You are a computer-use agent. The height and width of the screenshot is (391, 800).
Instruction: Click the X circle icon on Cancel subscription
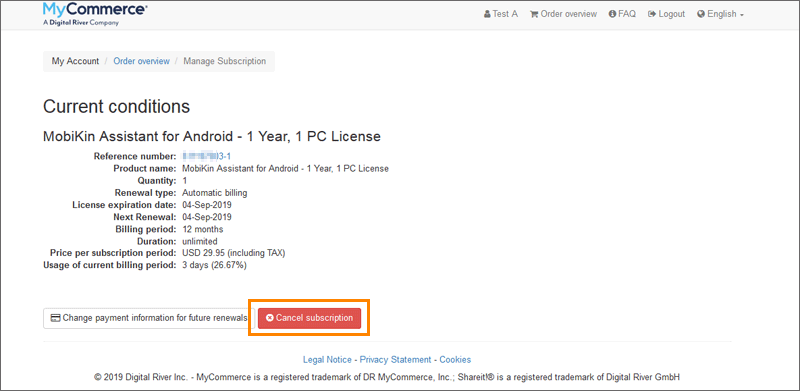(270, 318)
